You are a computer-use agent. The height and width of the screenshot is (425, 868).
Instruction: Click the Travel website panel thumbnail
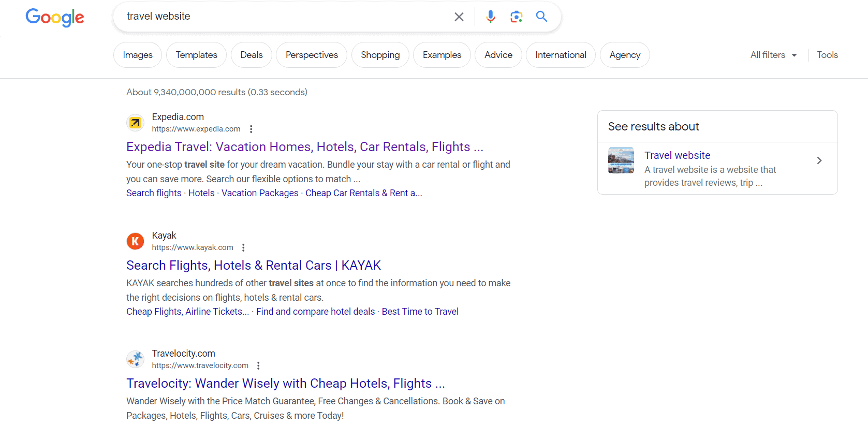[x=621, y=160]
